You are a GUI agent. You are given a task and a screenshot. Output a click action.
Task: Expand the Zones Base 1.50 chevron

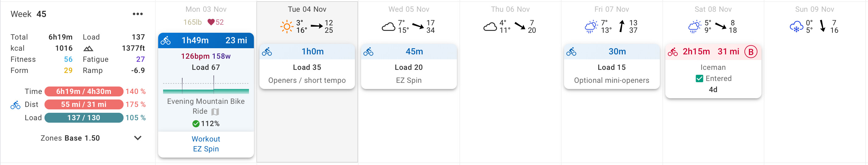coord(137,138)
